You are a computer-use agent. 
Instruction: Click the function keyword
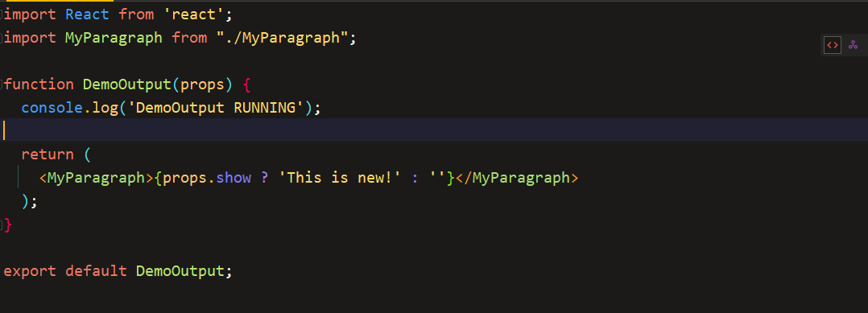[x=39, y=84]
